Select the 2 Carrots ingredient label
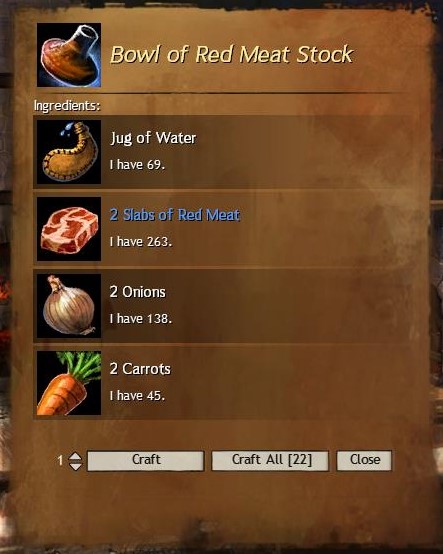This screenshot has height=554, width=443. [140, 369]
